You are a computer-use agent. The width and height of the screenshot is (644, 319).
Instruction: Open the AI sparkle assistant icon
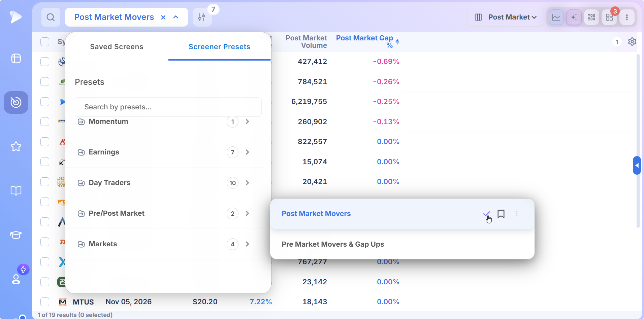(x=574, y=17)
